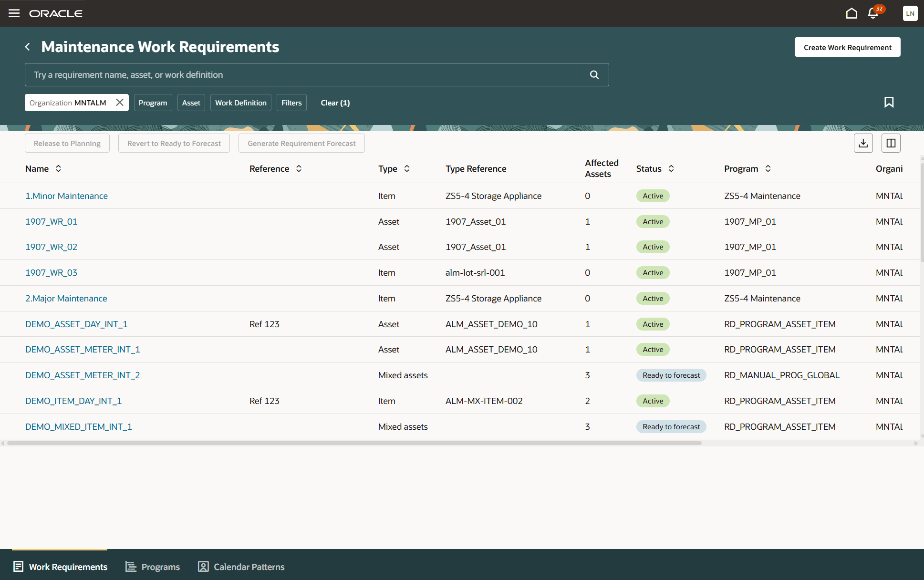924x580 pixels.
Task: Open the LN user profile avatar
Action: click(910, 13)
